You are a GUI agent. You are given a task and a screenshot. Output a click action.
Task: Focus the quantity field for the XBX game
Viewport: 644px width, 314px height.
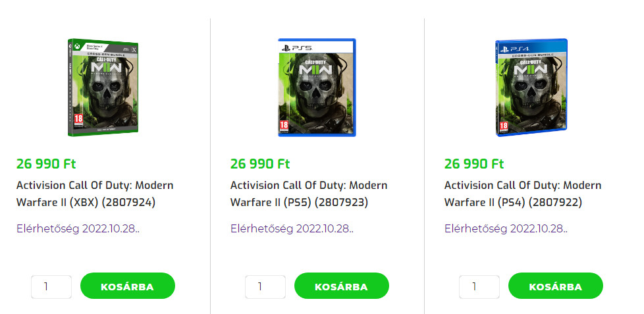click(51, 286)
